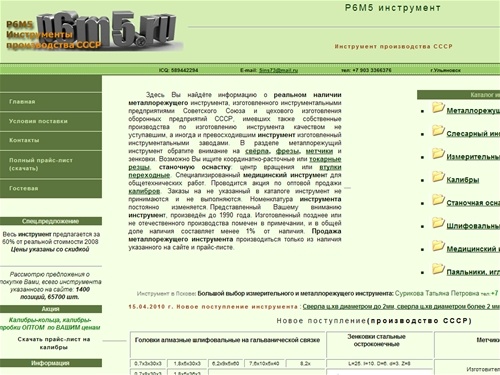Image resolution: width=500 pixels, height=375 pixels.
Task: Click the p6m5.ru site logo
Action: pos(95,31)
